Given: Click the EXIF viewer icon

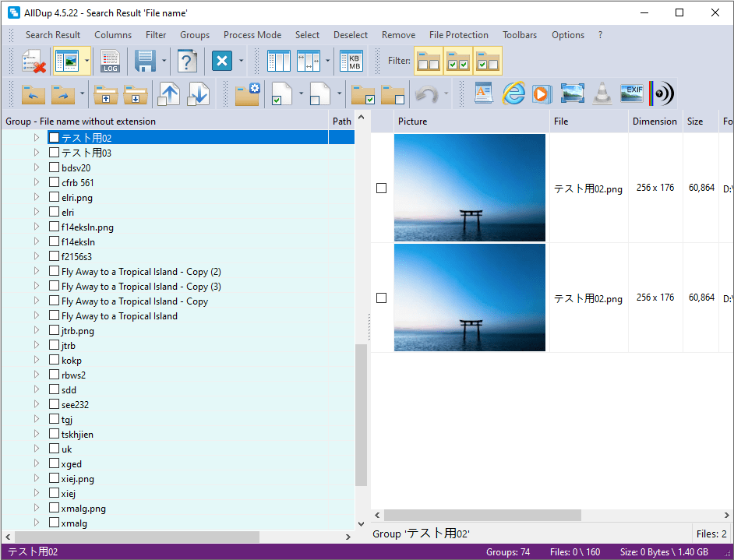Looking at the screenshot, I should click(632, 93).
